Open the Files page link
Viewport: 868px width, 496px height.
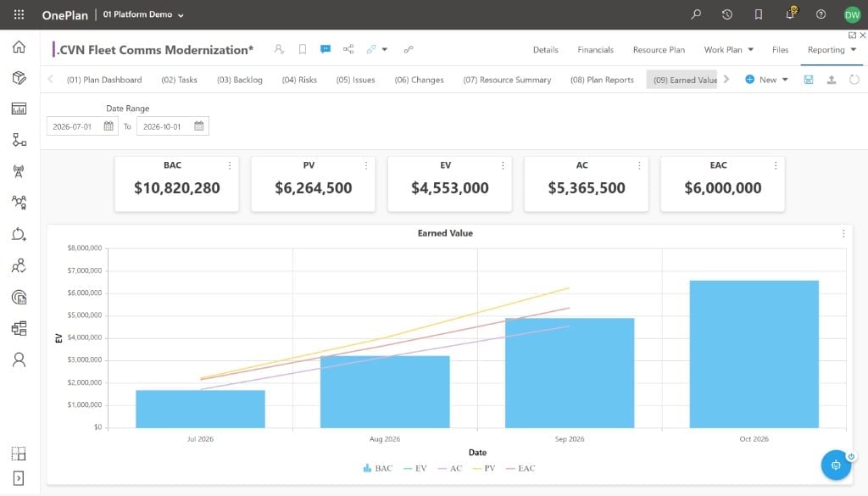click(x=780, y=50)
